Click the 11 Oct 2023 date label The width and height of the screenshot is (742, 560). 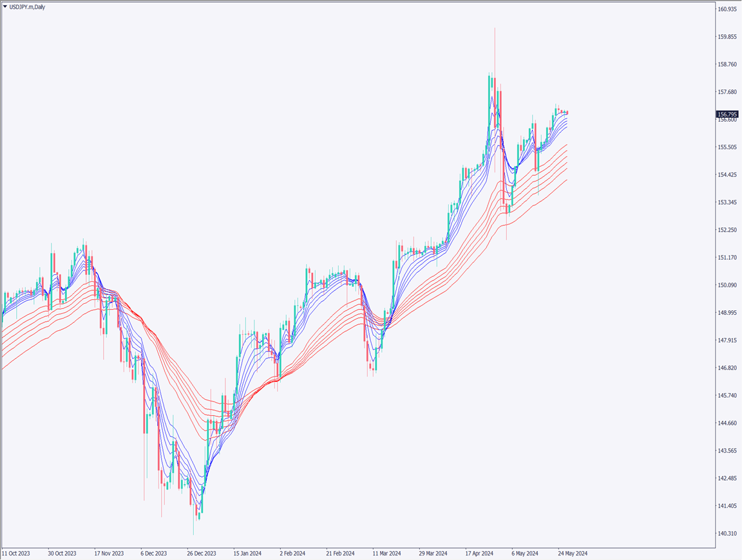tap(15, 554)
